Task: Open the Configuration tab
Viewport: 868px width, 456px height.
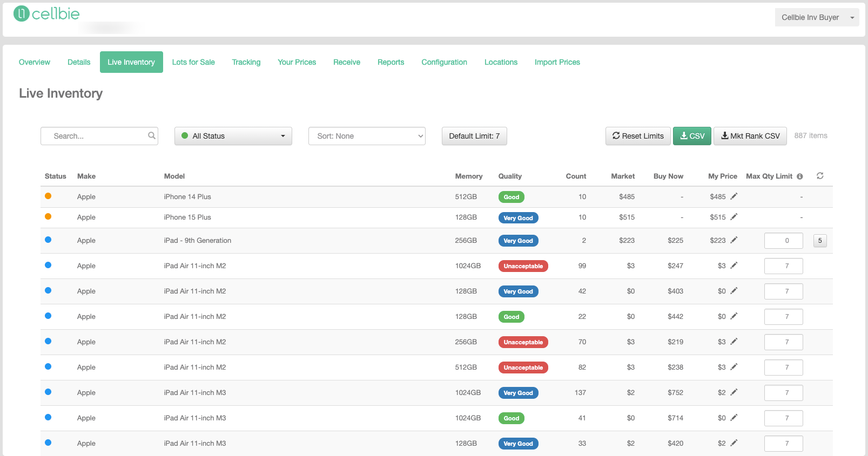Action: 445,62
